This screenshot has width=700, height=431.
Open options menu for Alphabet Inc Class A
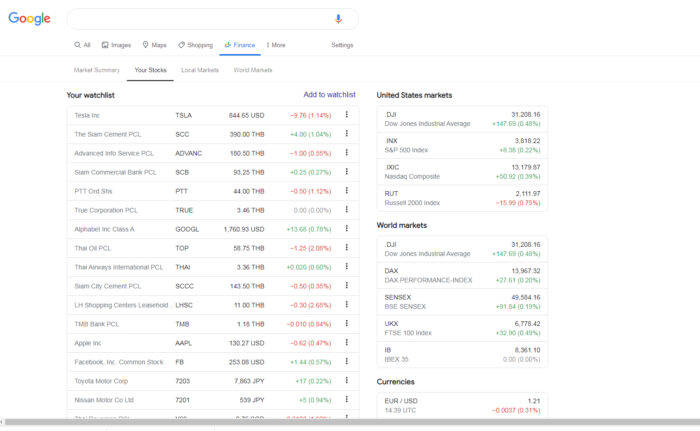[x=346, y=229]
